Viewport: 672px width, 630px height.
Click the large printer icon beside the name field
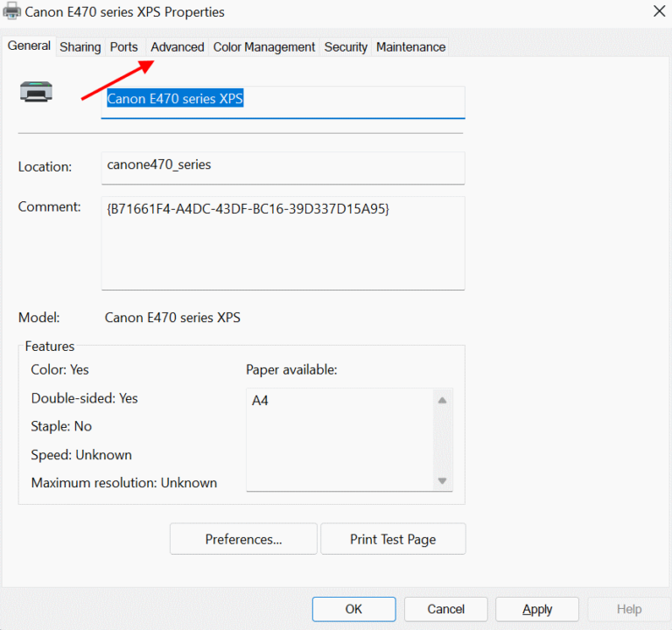(37, 91)
